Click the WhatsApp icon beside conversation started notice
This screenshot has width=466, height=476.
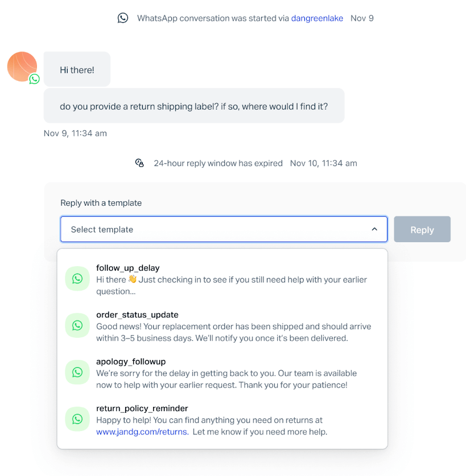click(x=123, y=18)
